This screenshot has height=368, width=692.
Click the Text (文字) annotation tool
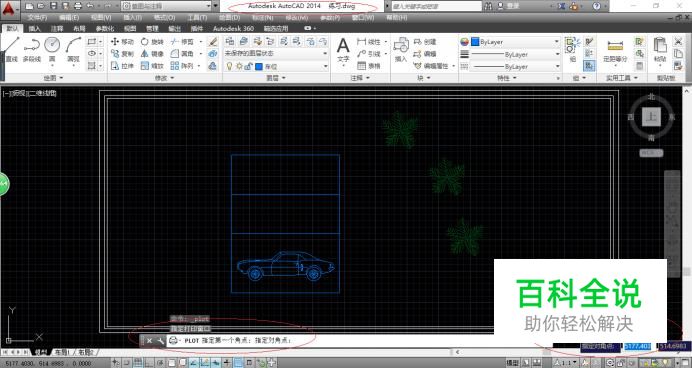tap(343, 49)
